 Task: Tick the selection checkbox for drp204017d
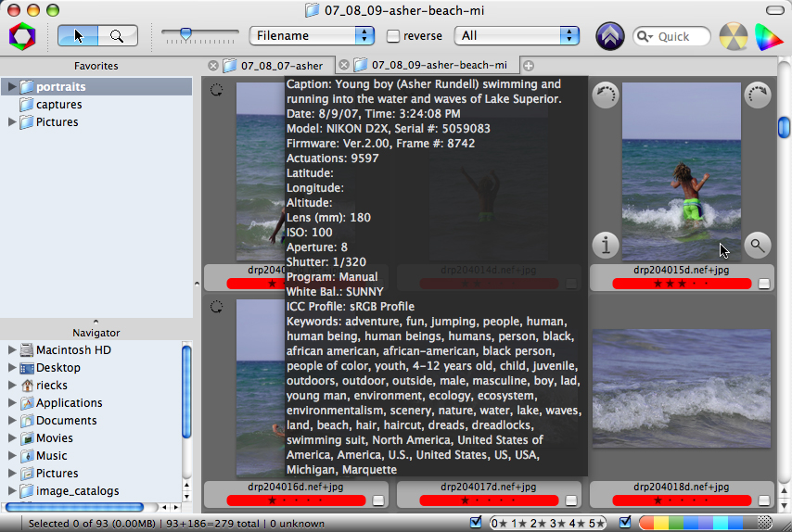[570, 500]
